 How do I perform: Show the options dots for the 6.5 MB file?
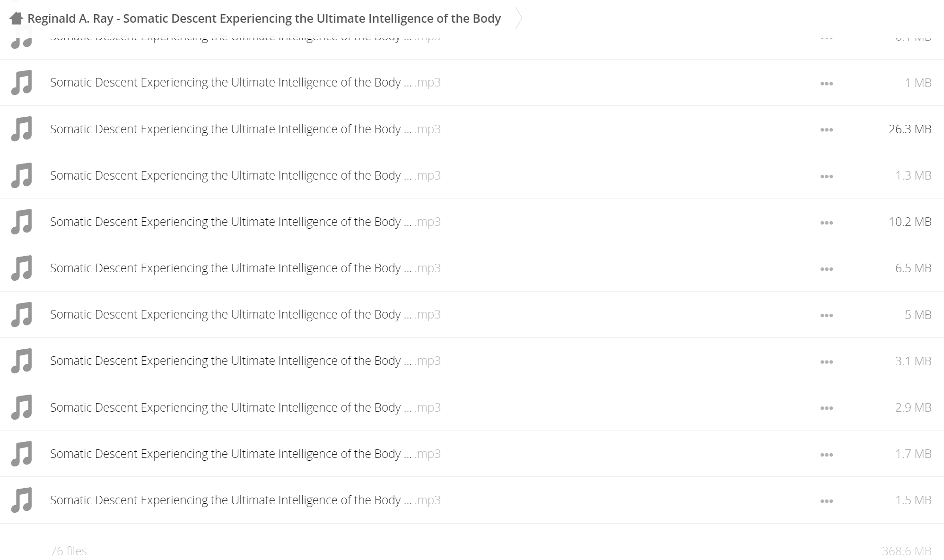tap(826, 269)
